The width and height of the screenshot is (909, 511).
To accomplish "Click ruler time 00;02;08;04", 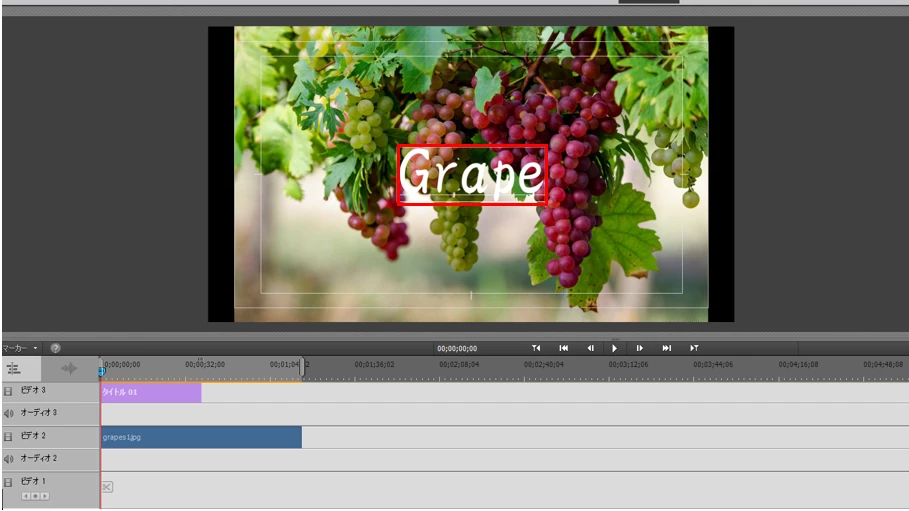I will point(459,364).
